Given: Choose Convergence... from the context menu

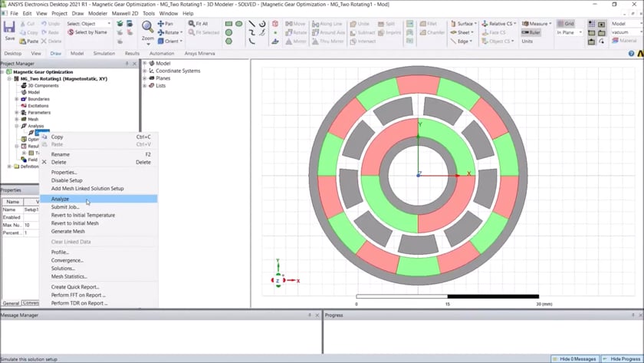Looking at the screenshot, I should click(x=99, y=261).
